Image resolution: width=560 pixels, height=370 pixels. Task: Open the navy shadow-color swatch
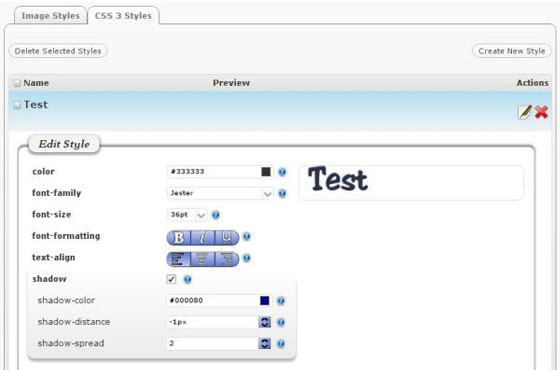tap(265, 301)
